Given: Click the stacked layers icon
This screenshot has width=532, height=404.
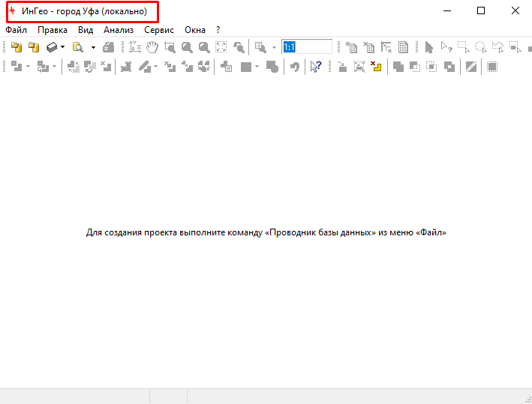Looking at the screenshot, I should point(52,47).
